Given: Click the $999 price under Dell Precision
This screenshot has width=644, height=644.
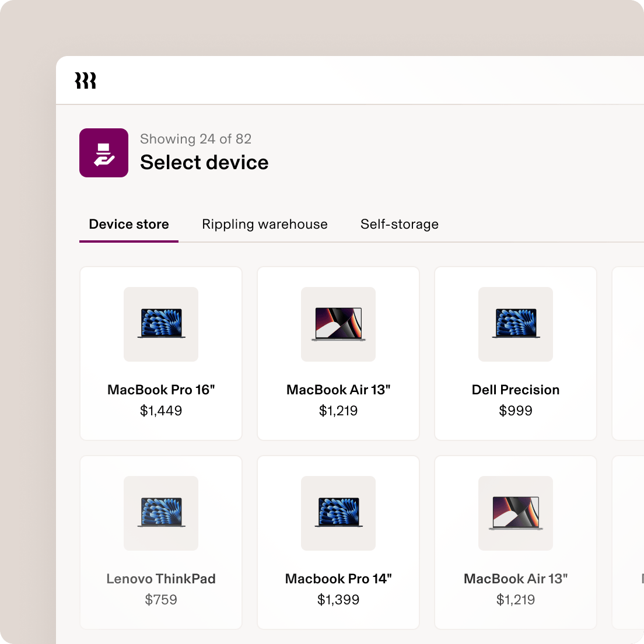Looking at the screenshot, I should click(x=516, y=411).
